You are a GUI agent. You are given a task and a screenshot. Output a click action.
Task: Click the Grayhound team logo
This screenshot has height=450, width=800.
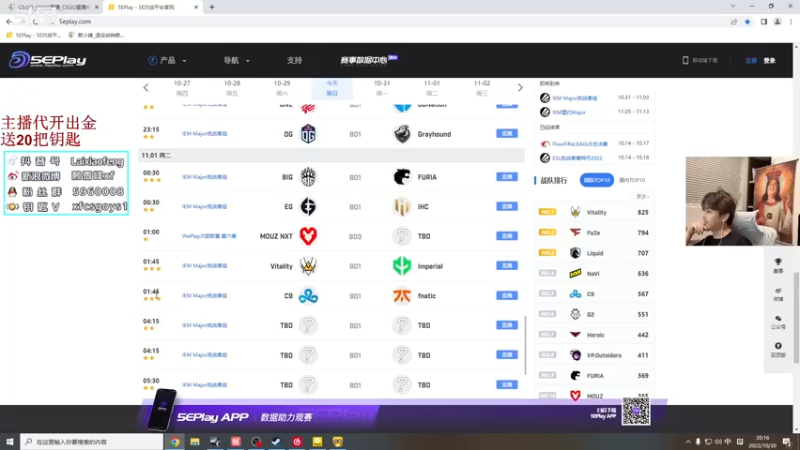click(402, 134)
